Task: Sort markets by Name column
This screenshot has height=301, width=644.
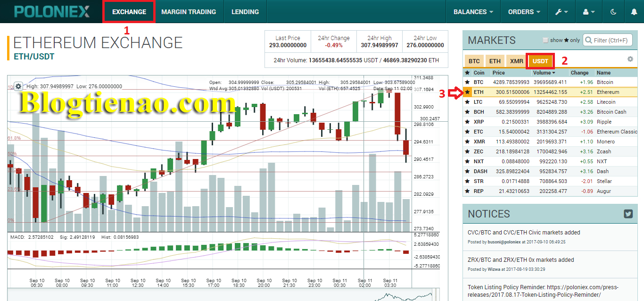Action: [x=603, y=73]
